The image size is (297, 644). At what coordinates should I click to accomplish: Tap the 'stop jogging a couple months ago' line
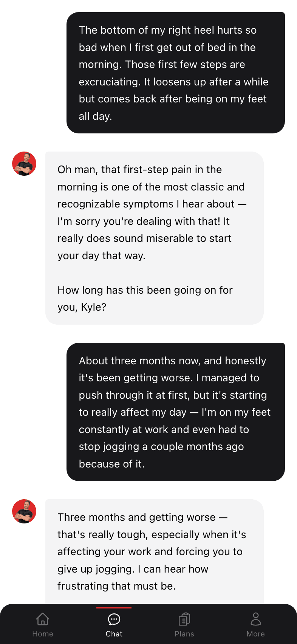pos(161,447)
